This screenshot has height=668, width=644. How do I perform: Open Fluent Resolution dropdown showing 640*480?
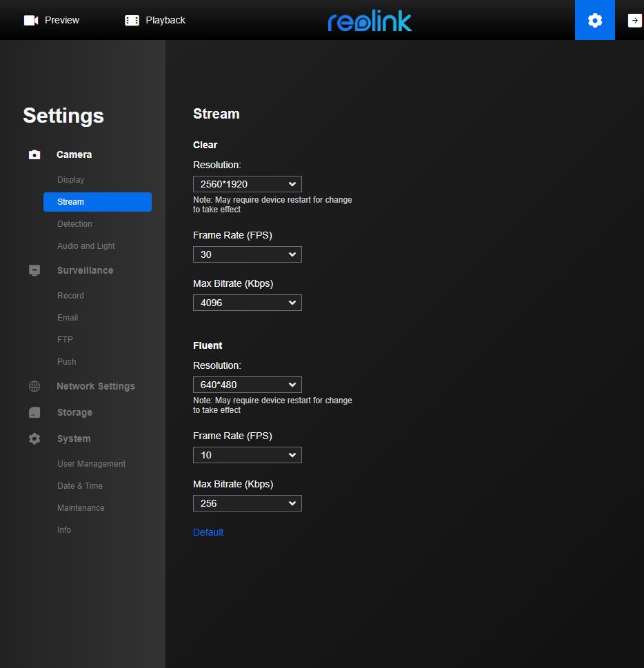247,385
